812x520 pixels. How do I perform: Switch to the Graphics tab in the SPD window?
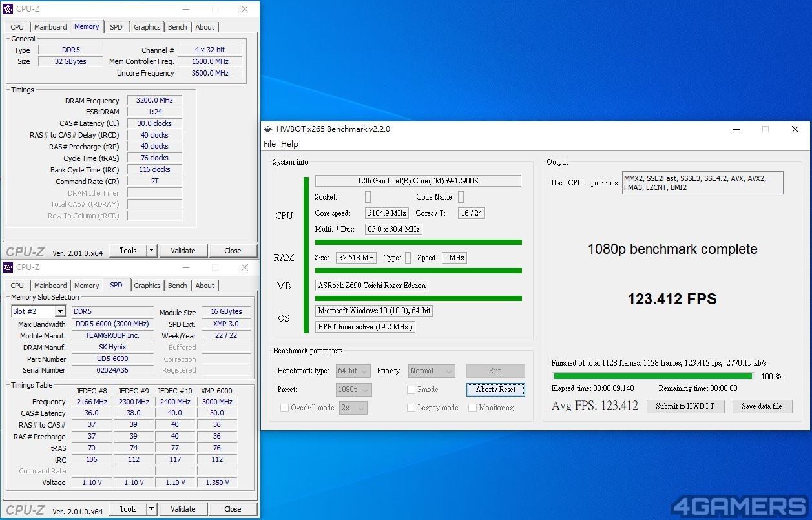pos(147,286)
